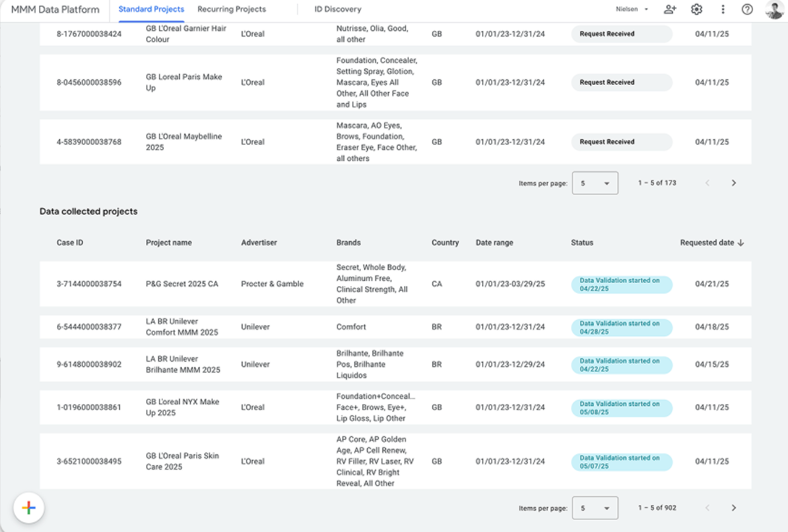Go to next page of data collected projects

pos(733,508)
